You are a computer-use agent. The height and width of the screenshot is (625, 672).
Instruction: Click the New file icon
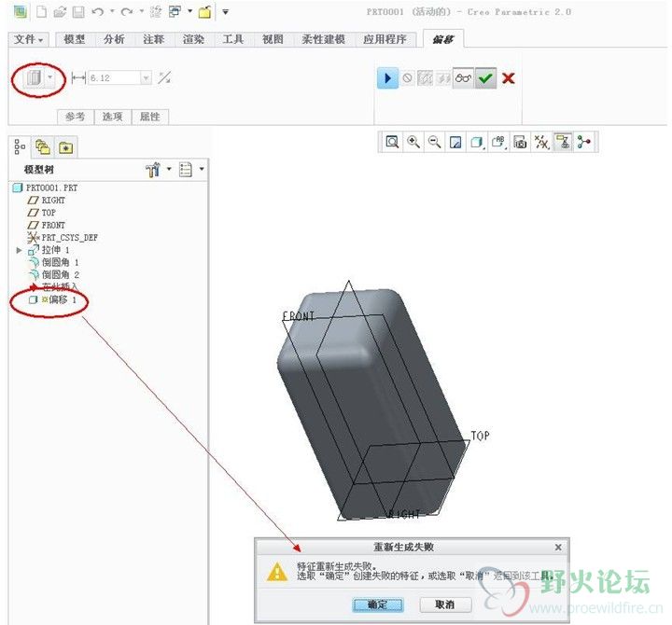(x=42, y=12)
